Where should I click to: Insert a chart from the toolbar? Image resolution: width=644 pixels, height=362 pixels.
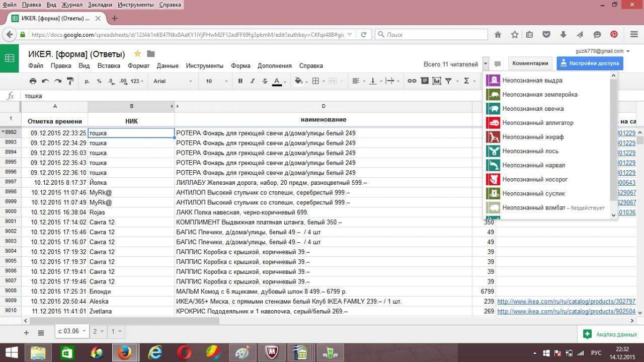click(436, 81)
